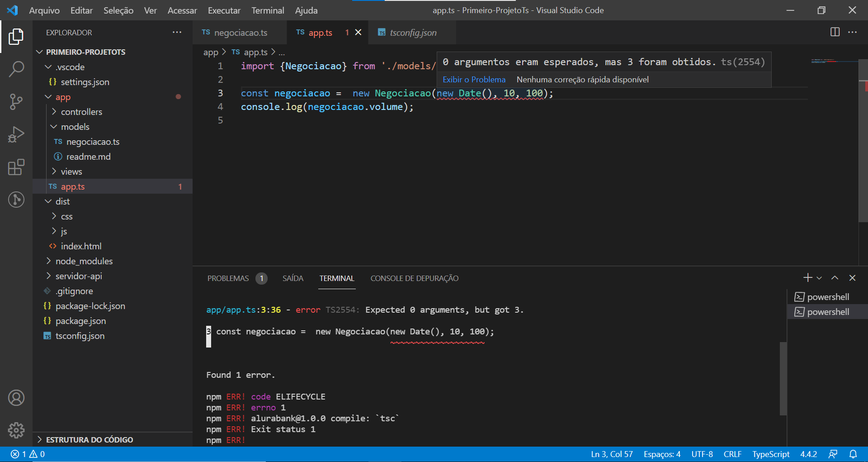This screenshot has width=868, height=462.
Task: Collapse the PRIMEIRO-PROJETOTS root folder
Action: (113, 52)
